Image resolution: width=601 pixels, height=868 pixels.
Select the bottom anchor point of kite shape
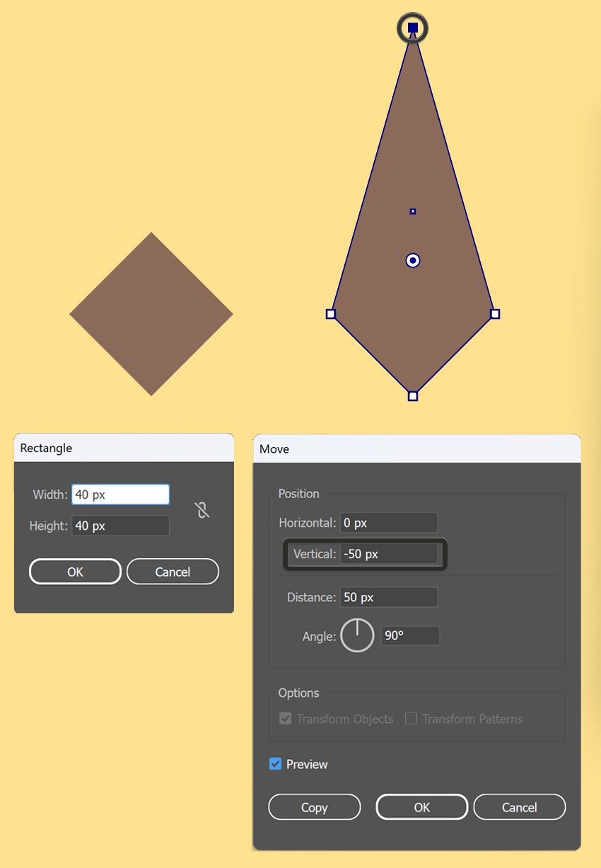[413, 396]
